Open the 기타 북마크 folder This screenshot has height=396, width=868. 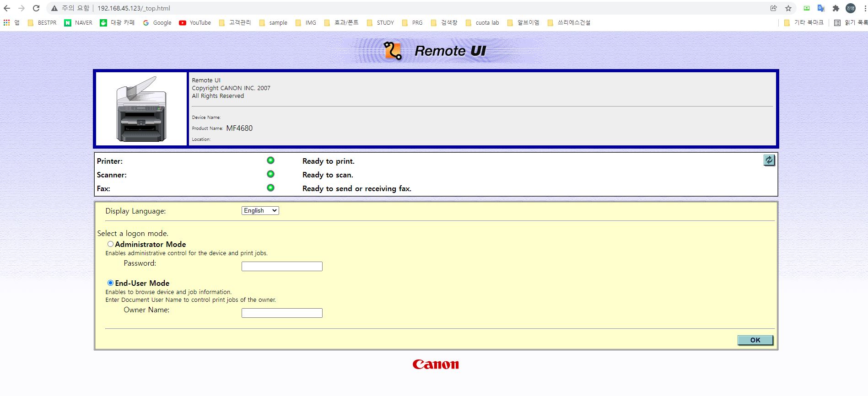point(803,22)
